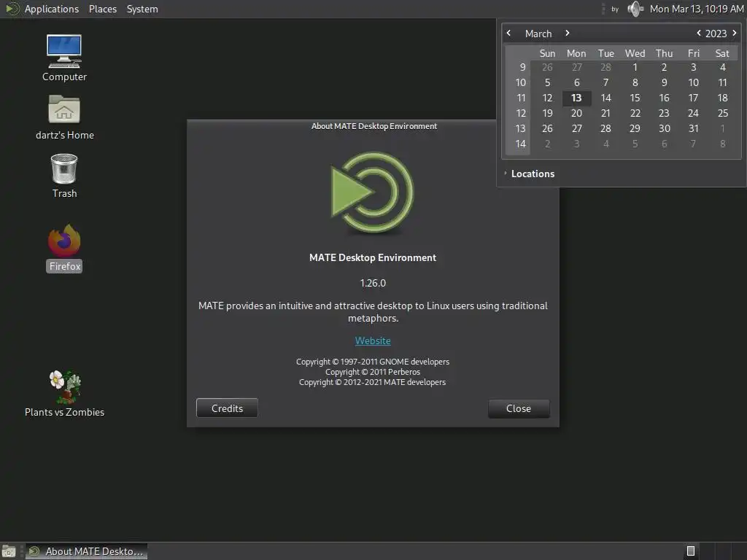Click the Credits button
This screenshot has width=747, height=560.
(x=227, y=408)
